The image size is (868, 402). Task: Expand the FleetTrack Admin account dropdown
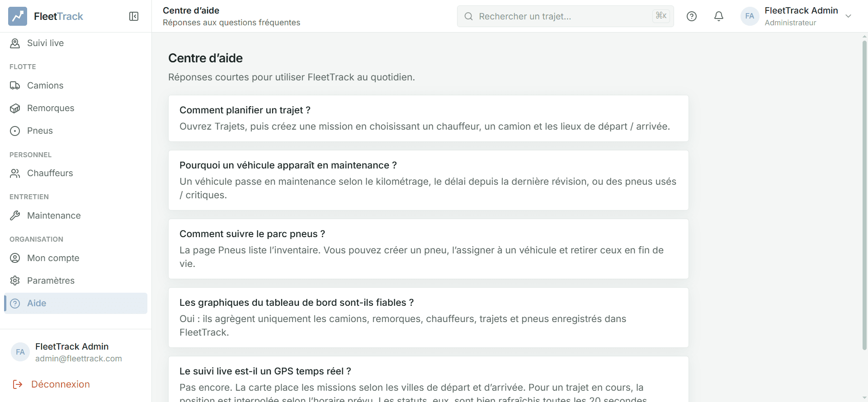(x=849, y=16)
